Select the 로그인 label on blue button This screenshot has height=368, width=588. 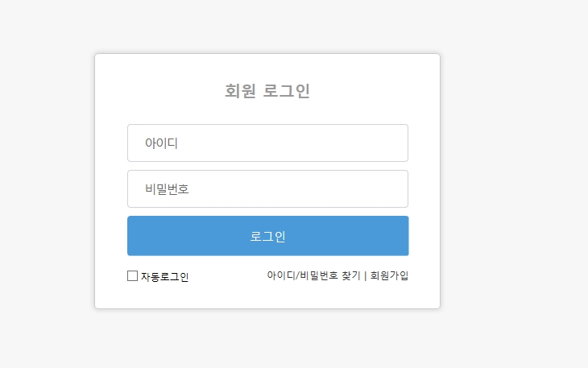click(x=267, y=237)
